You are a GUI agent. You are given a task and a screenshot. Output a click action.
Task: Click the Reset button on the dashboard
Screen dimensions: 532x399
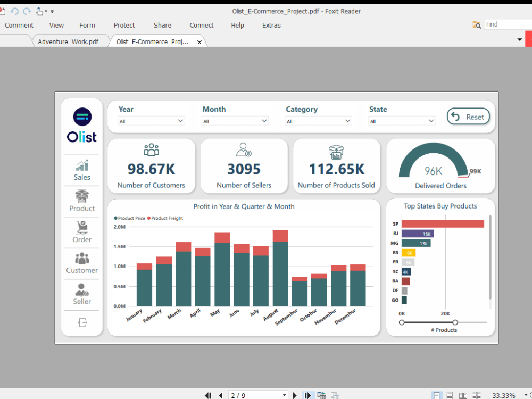[468, 117]
